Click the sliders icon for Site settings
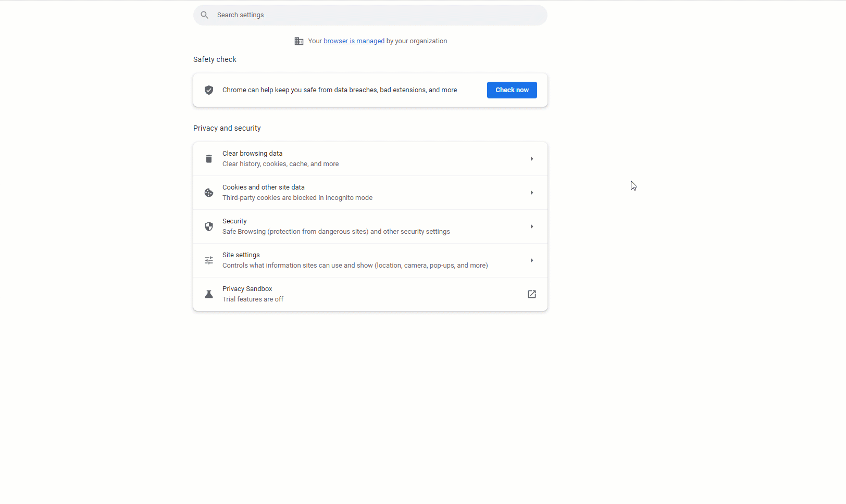The image size is (846, 504). point(208,260)
